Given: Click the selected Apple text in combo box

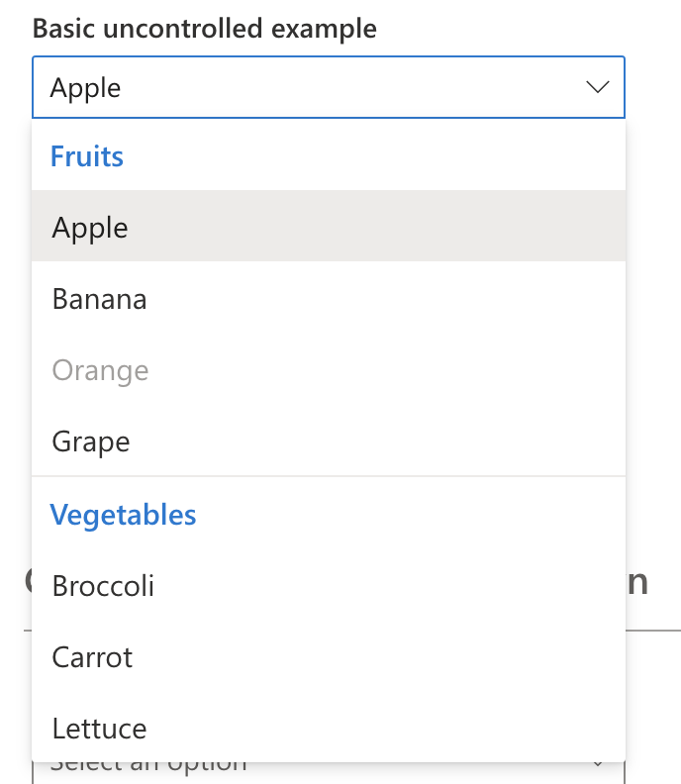Looking at the screenshot, I should coord(85,88).
